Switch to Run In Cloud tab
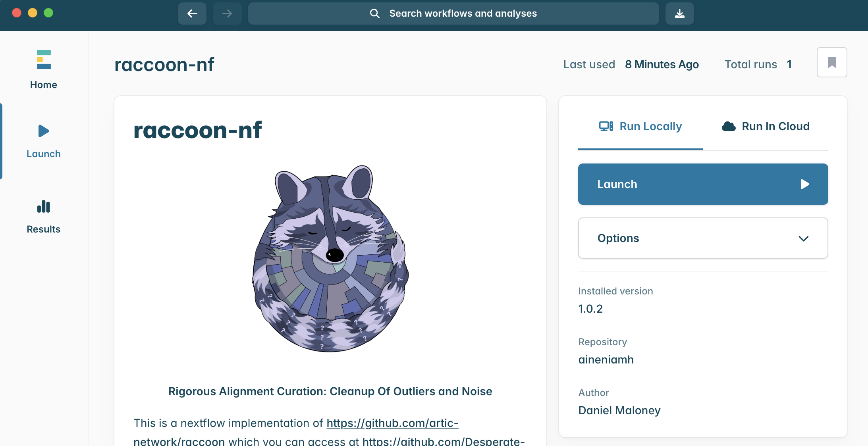Viewport: 868px width, 446px height. (766, 126)
